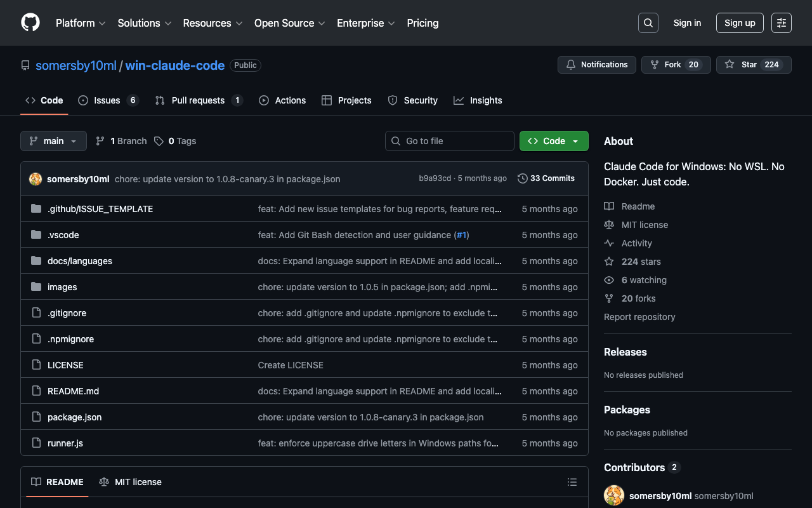Click the Activity pulse icon
Screen dimensions: 812x508
click(609, 243)
